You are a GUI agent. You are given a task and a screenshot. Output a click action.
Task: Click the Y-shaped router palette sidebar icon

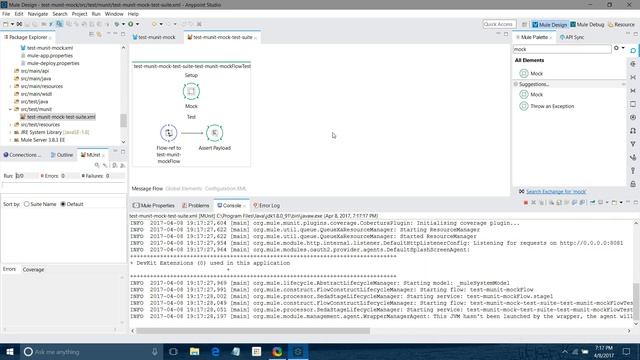tap(633, 144)
